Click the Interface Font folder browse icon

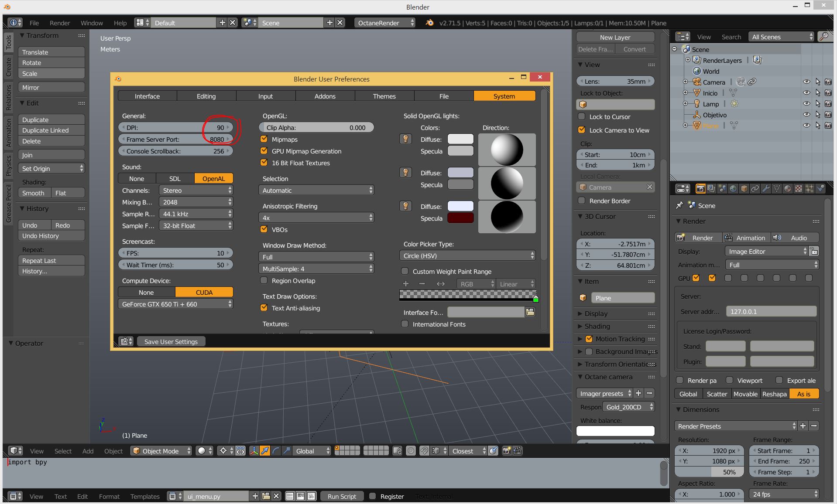(x=530, y=312)
